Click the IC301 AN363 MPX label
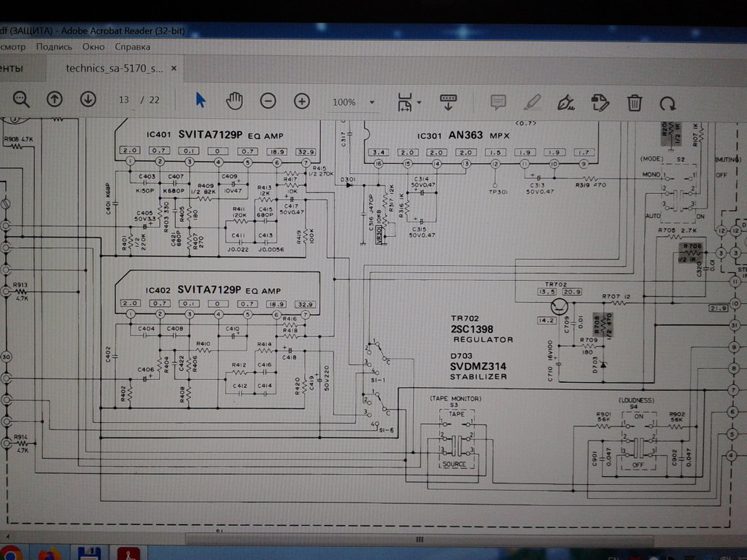The height and width of the screenshot is (560, 747). point(463,135)
